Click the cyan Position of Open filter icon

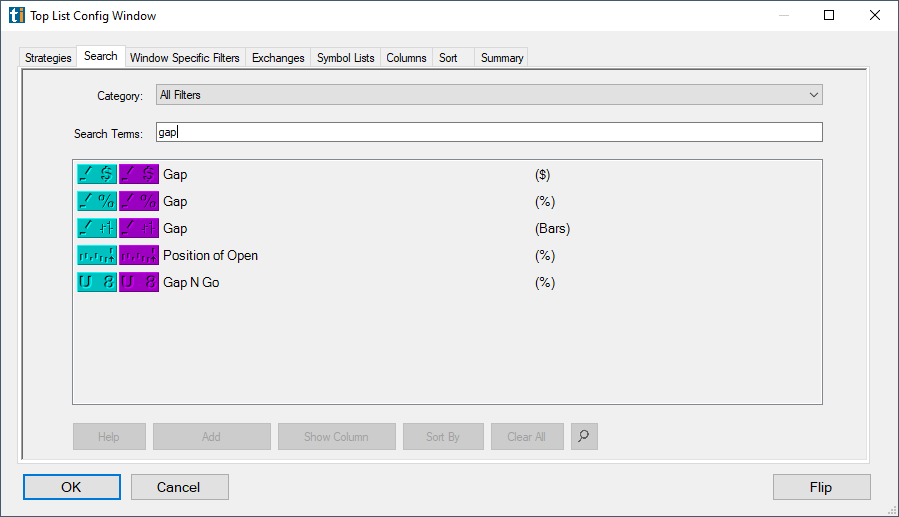97,255
